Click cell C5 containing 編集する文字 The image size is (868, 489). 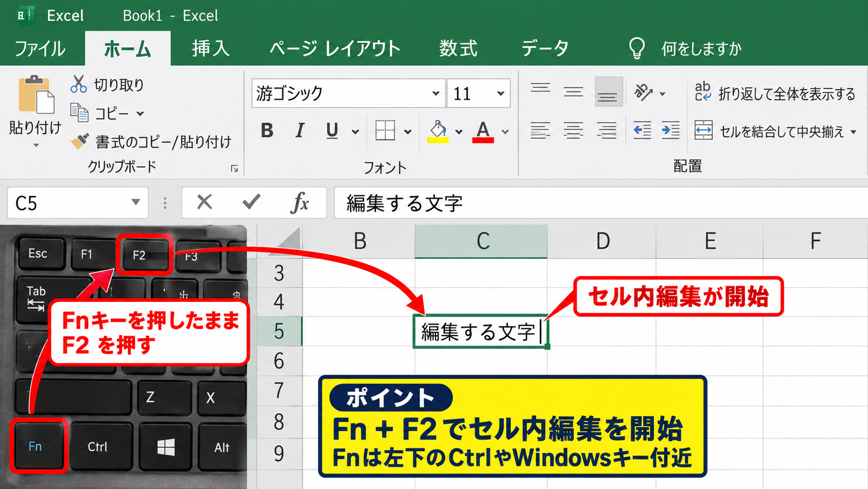pos(481,331)
